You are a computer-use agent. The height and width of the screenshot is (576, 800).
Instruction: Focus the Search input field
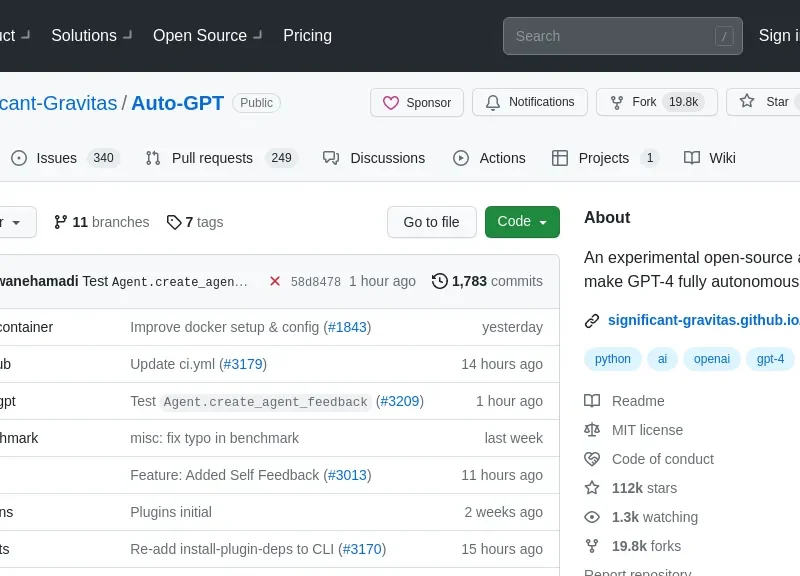coord(622,36)
